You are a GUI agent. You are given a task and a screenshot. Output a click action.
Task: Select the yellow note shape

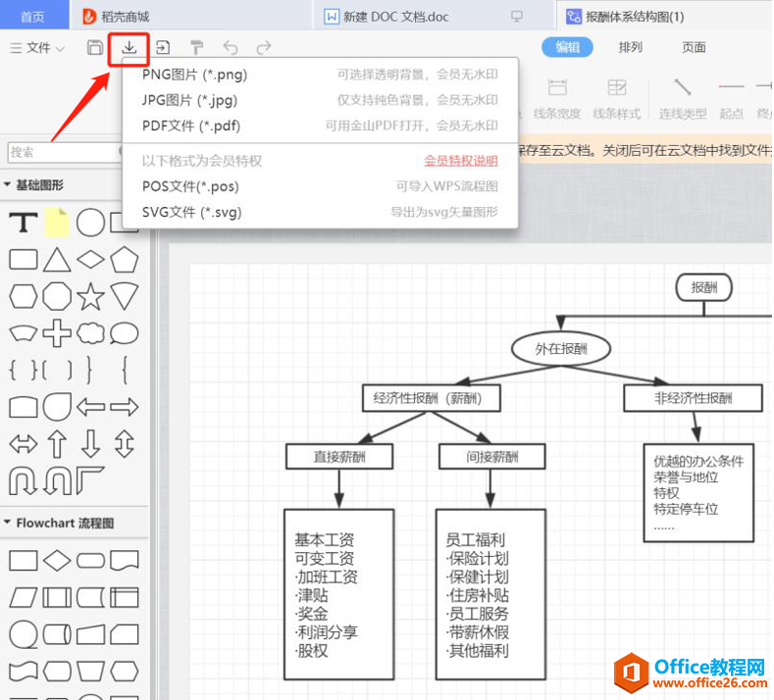click(x=57, y=223)
